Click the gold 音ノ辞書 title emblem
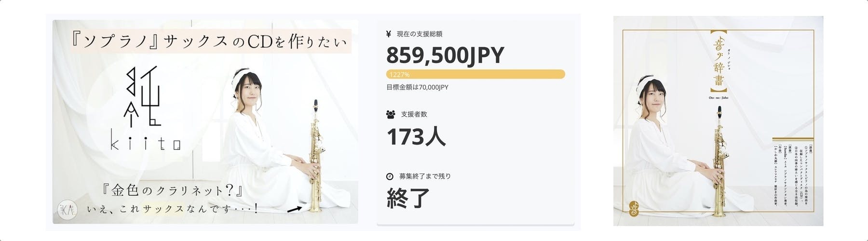Image resolution: width=868 pixels, height=241 pixels. (718, 61)
